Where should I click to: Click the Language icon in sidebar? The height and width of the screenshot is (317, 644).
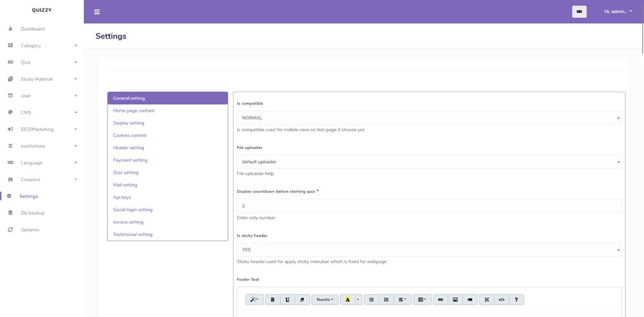[x=10, y=163]
